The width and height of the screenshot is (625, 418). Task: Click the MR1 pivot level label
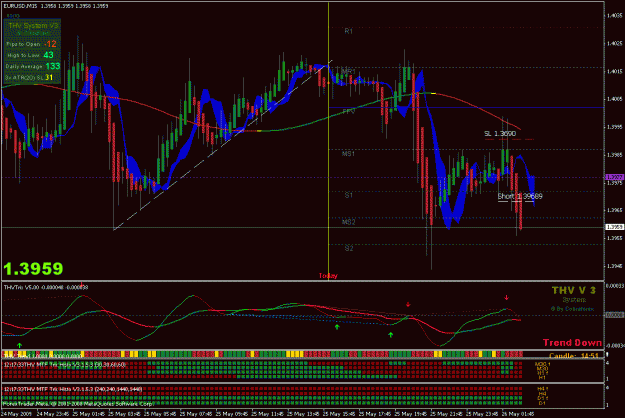(x=348, y=71)
